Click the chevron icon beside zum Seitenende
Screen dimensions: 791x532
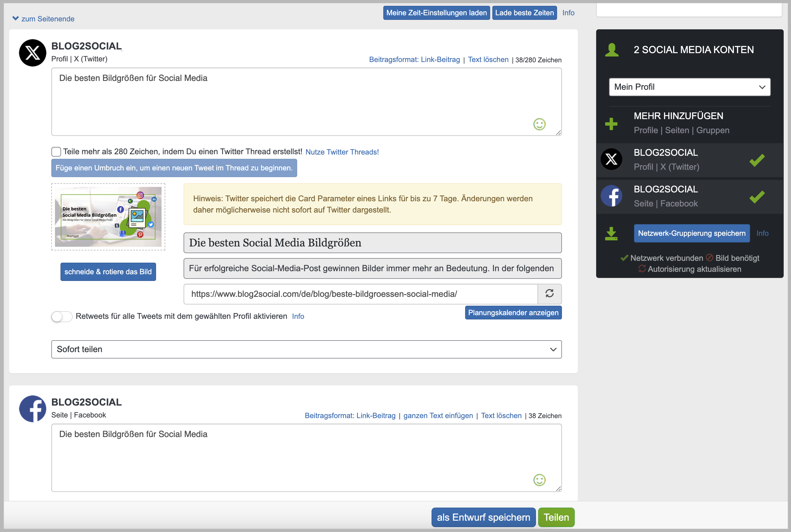tap(15, 18)
